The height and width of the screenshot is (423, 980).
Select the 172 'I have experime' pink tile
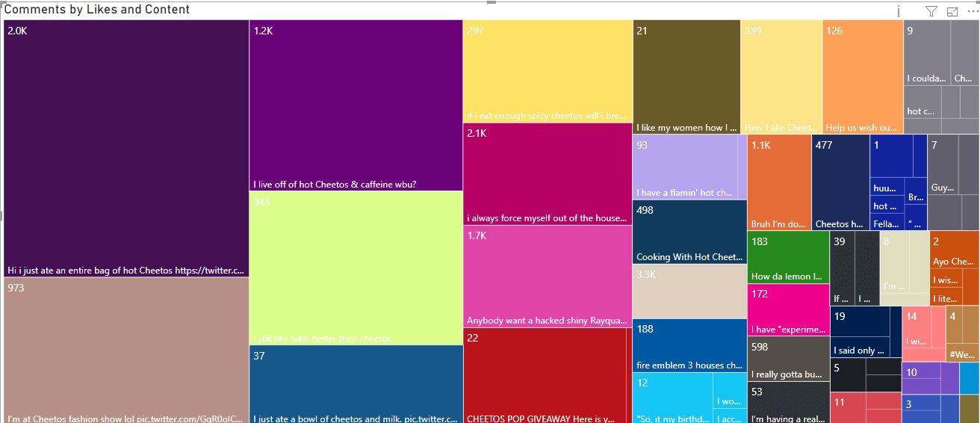[788, 309]
